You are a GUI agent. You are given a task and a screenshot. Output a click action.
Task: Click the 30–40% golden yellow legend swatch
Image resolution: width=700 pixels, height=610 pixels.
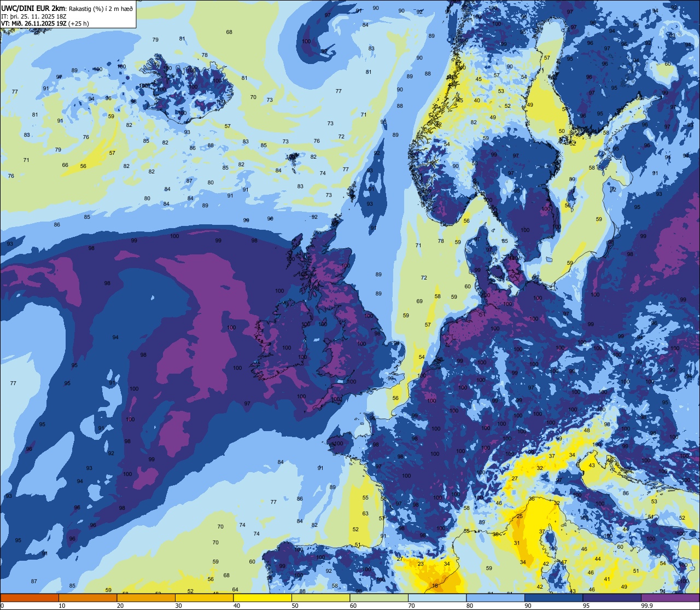[x=204, y=597]
